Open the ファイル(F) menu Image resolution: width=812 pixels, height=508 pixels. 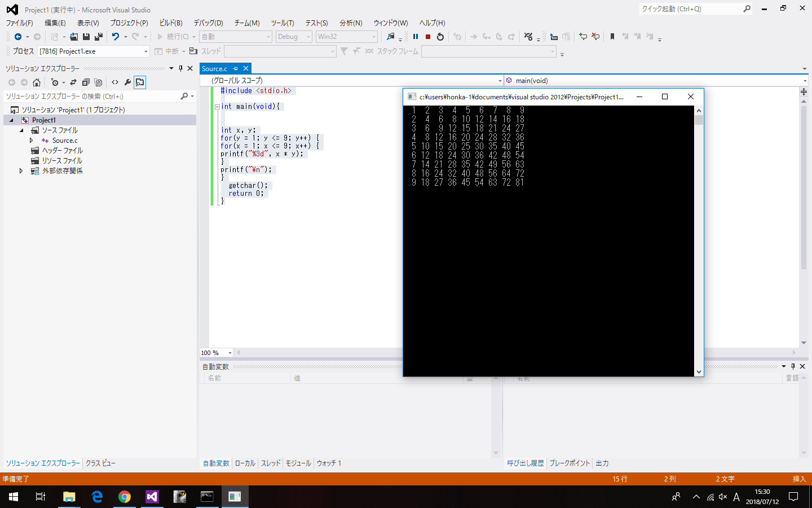19,23
